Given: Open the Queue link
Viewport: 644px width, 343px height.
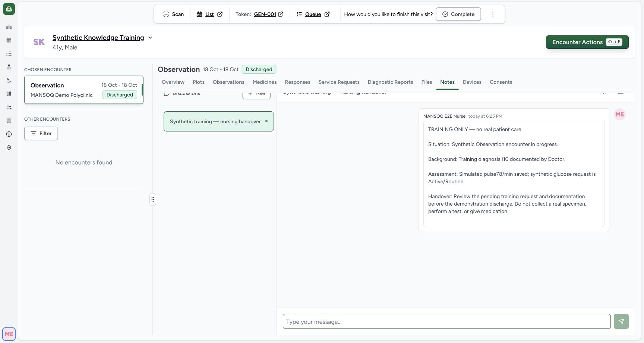Looking at the screenshot, I should pos(313,14).
